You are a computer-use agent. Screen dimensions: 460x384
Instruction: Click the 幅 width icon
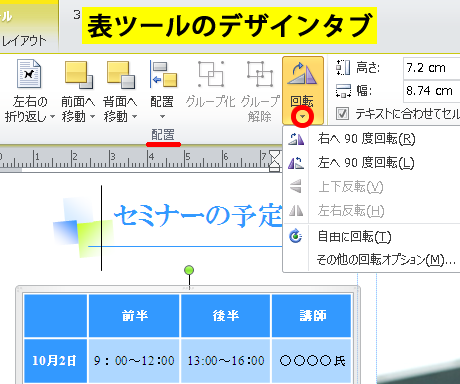(x=343, y=90)
